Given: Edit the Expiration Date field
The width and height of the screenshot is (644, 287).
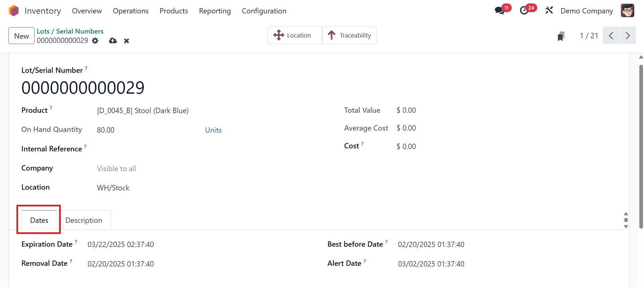Looking at the screenshot, I should coord(121,245).
